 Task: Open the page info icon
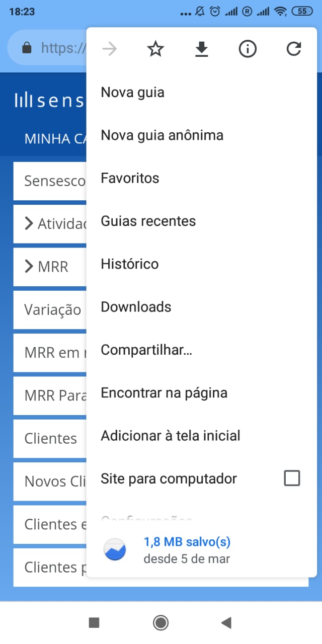tap(248, 49)
